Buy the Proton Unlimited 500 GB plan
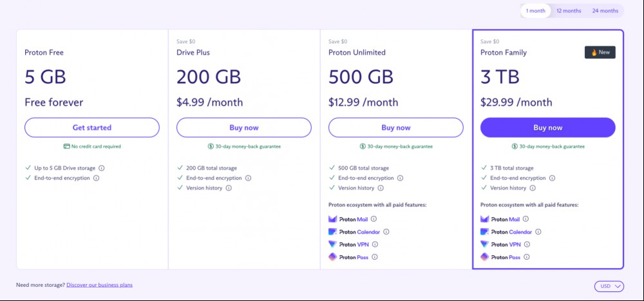The width and height of the screenshot is (644, 301). [396, 128]
